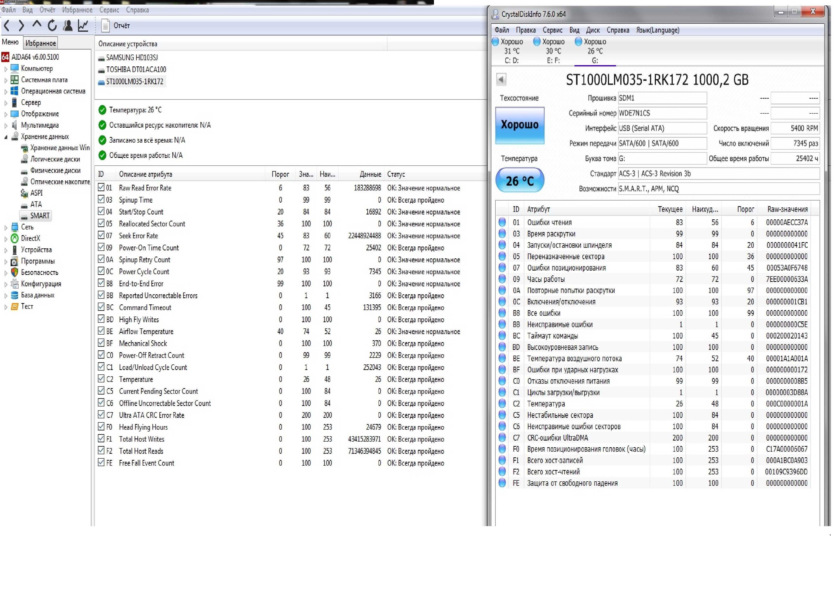Open the graph chart icon in AIDA64 toolbar
Viewport: 840px width, 616px height.
[x=83, y=25]
